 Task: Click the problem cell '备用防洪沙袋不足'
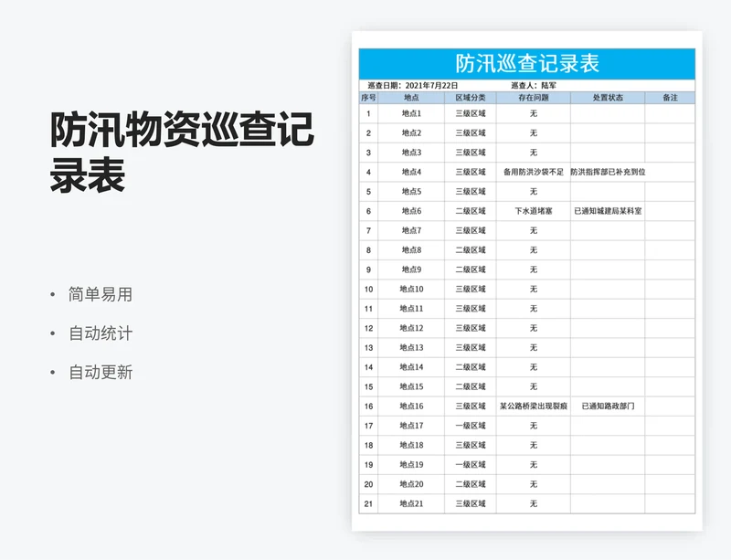534,172
